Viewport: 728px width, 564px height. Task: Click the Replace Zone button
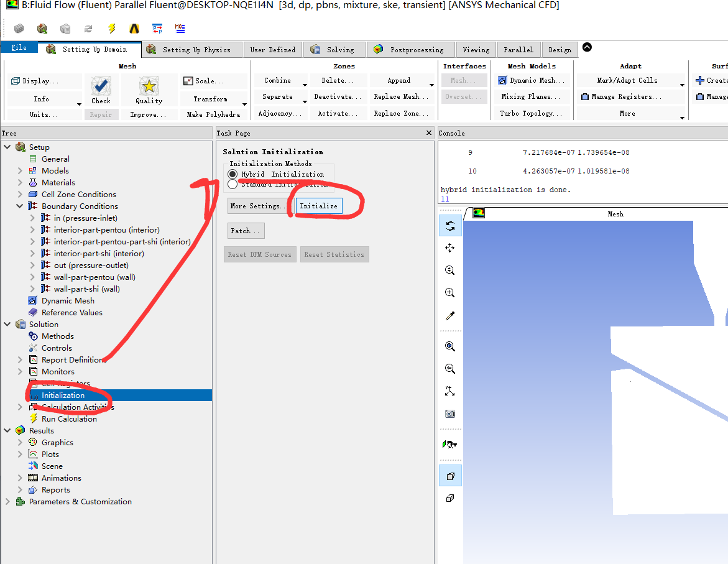pos(401,113)
